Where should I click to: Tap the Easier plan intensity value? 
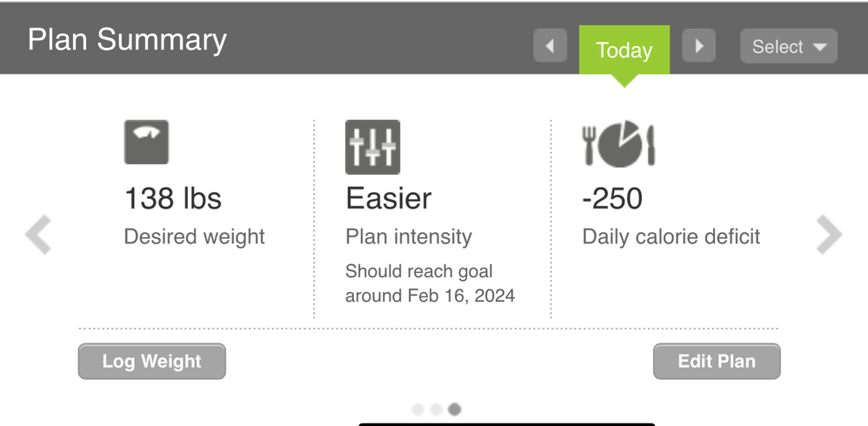tap(388, 199)
